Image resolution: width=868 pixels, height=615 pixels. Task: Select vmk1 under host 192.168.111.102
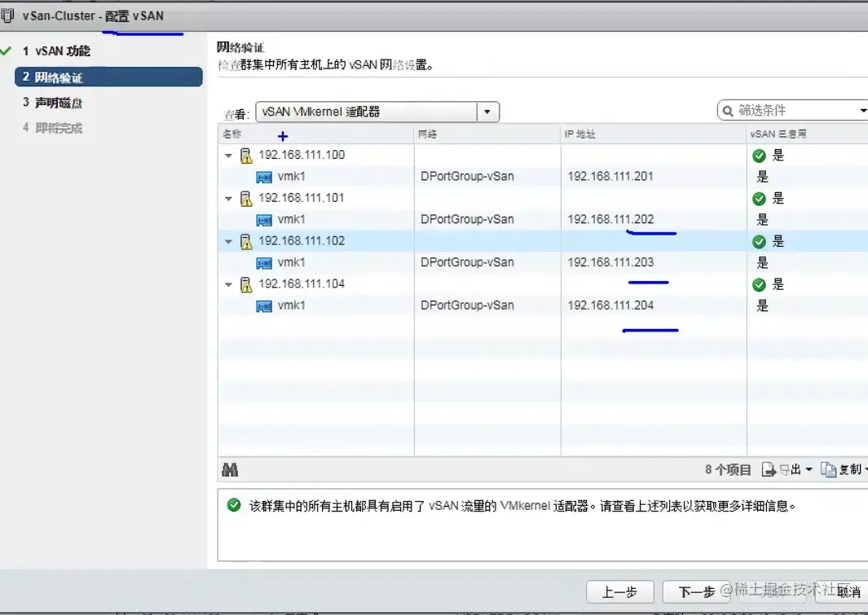coord(291,263)
